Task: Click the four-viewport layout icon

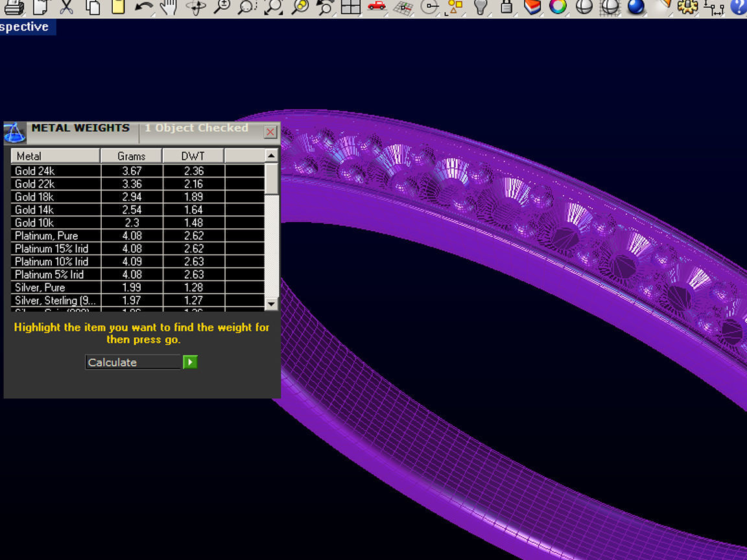Action: point(351,6)
